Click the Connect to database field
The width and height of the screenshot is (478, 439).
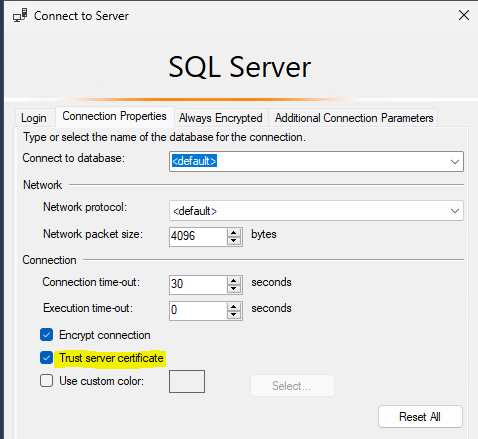coord(316,162)
